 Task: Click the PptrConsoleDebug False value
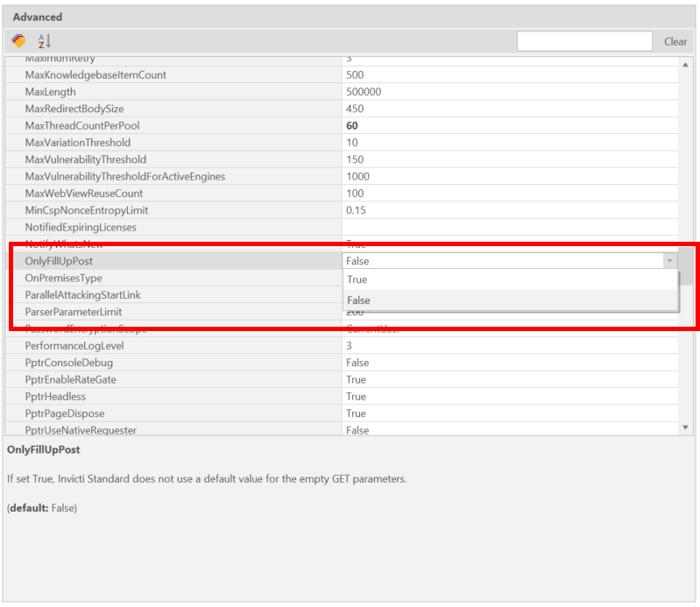tap(357, 363)
